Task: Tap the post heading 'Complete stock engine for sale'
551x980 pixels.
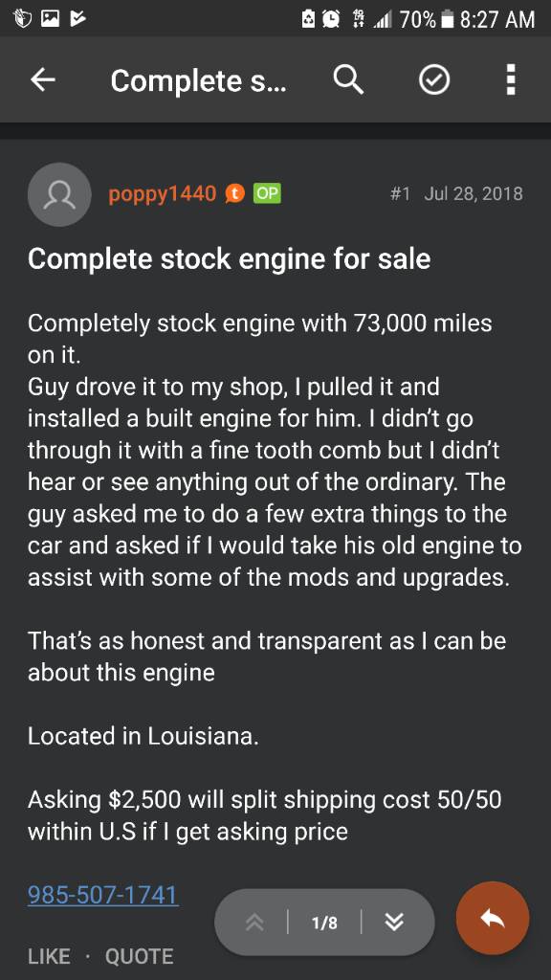Action: pyautogui.click(x=230, y=258)
